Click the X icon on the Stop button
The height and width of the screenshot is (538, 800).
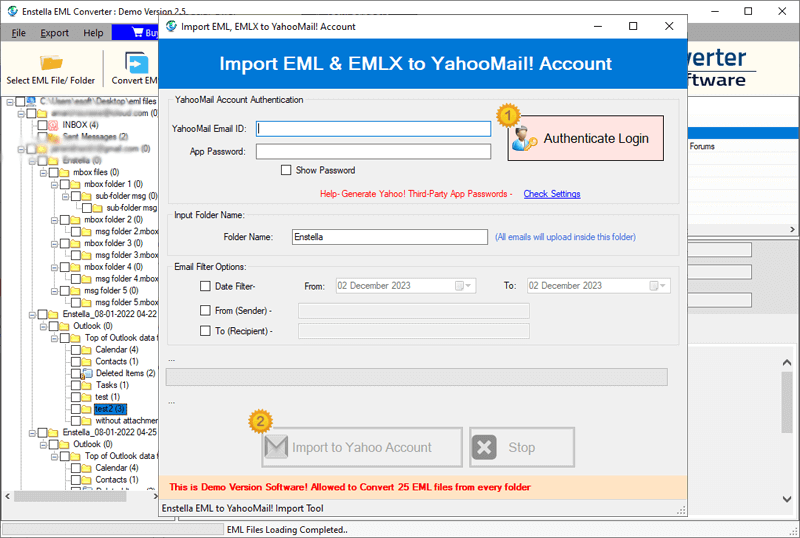[484, 448]
